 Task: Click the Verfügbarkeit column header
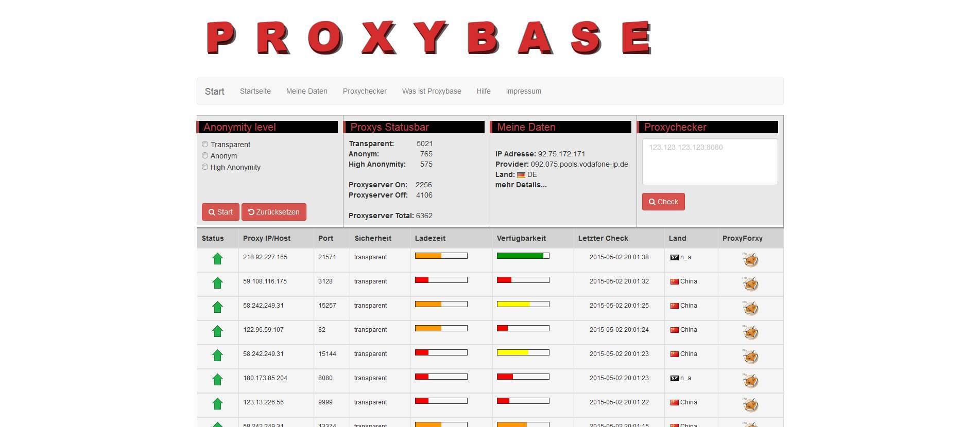[521, 238]
